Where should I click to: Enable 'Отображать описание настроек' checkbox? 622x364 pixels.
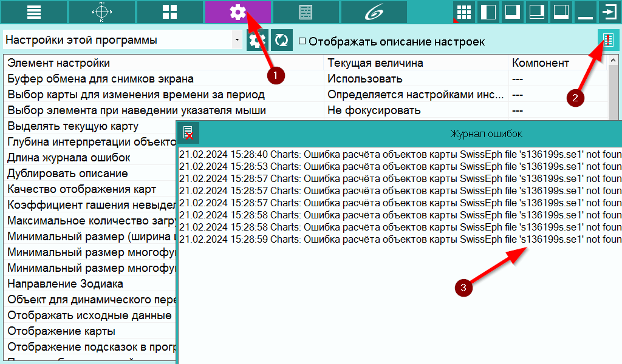click(302, 41)
